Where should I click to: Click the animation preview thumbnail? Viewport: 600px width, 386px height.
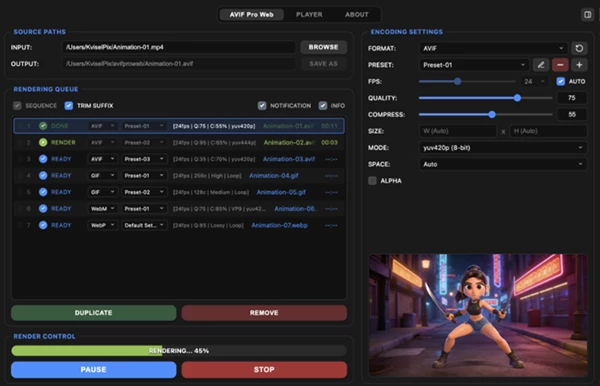[x=478, y=315]
